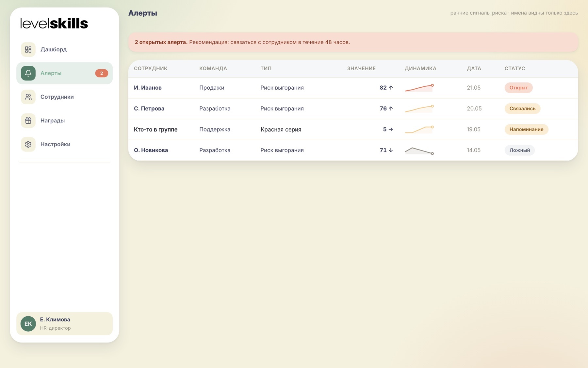Click the Красная серия type cell
The width and height of the screenshot is (588, 368).
pyautogui.click(x=281, y=130)
